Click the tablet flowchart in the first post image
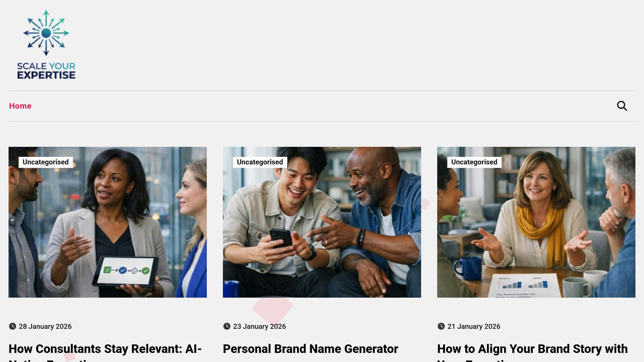The image size is (644, 362). tap(126, 271)
